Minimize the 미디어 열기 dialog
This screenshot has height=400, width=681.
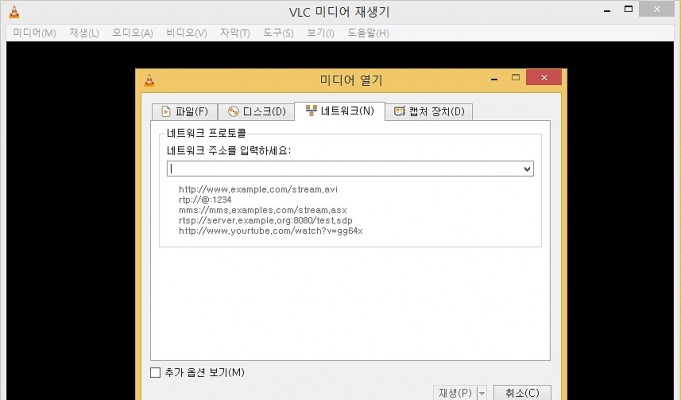tap(494, 79)
